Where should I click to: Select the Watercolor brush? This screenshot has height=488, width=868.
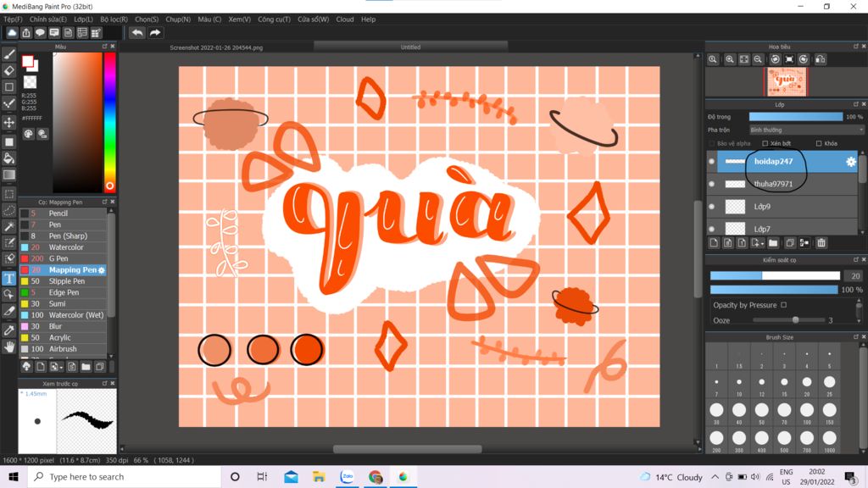click(63, 247)
